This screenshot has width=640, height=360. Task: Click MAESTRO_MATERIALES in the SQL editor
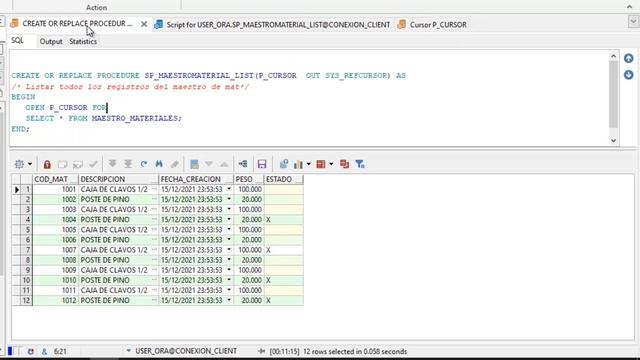point(135,118)
